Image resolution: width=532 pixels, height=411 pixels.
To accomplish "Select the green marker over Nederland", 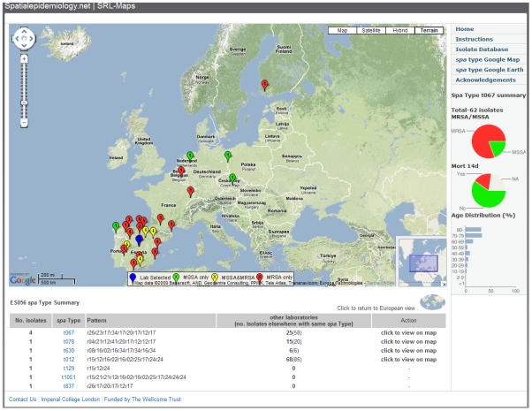I will [x=190, y=156].
